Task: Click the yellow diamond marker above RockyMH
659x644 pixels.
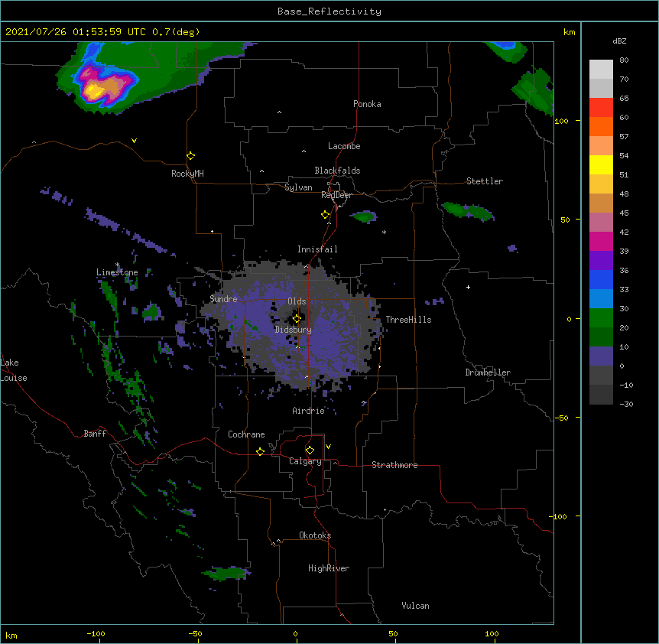Action: click(x=190, y=156)
